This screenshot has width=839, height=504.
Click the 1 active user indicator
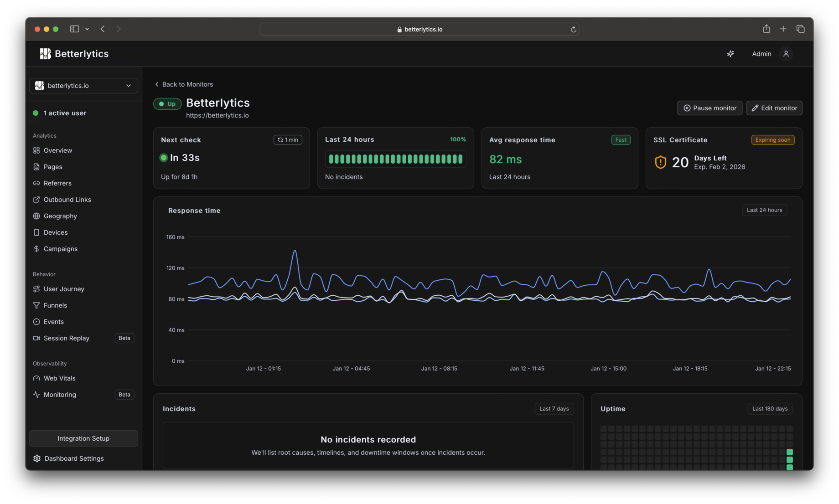click(x=60, y=113)
